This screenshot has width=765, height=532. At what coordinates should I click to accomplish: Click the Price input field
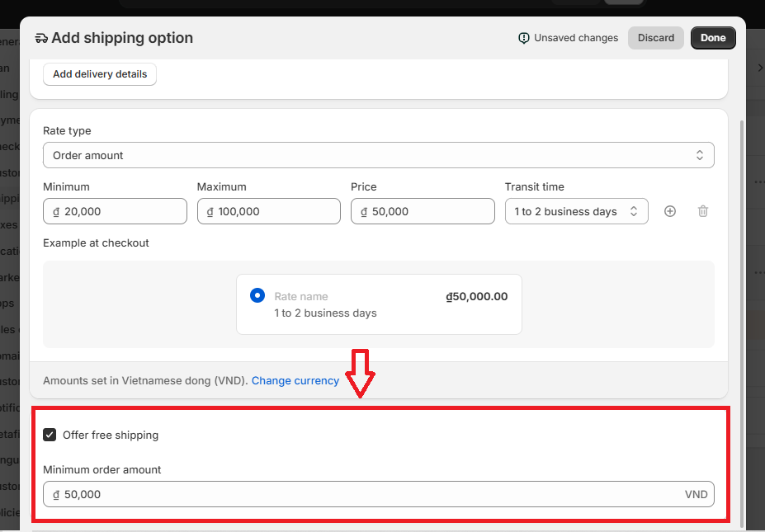click(x=423, y=211)
